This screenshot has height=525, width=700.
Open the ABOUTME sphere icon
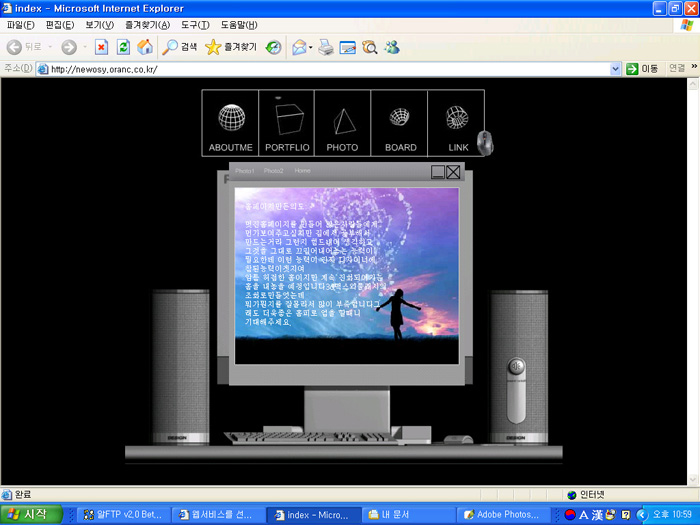tap(231, 119)
